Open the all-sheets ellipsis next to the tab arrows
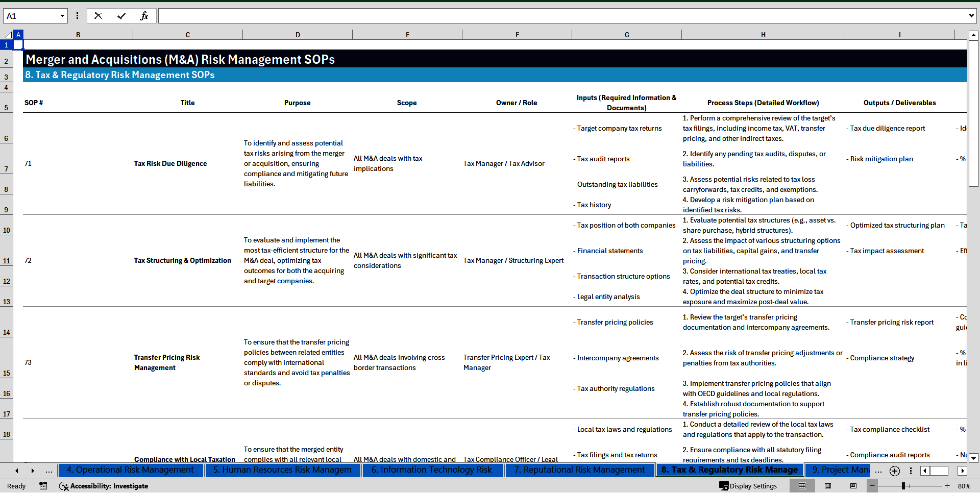Viewport: 980px width, 493px height. point(48,471)
